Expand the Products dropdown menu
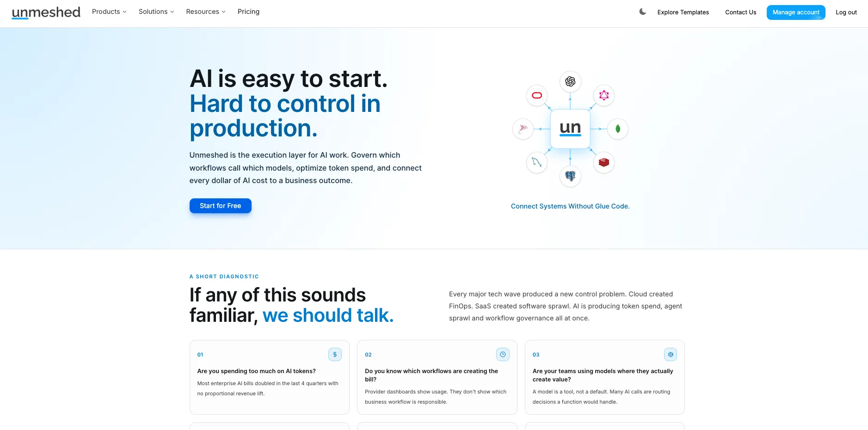Image resolution: width=868 pixels, height=430 pixels. click(x=109, y=12)
